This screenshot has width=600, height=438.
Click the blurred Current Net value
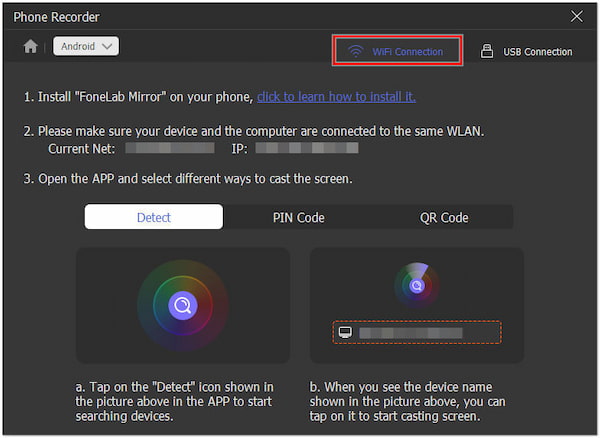point(170,148)
